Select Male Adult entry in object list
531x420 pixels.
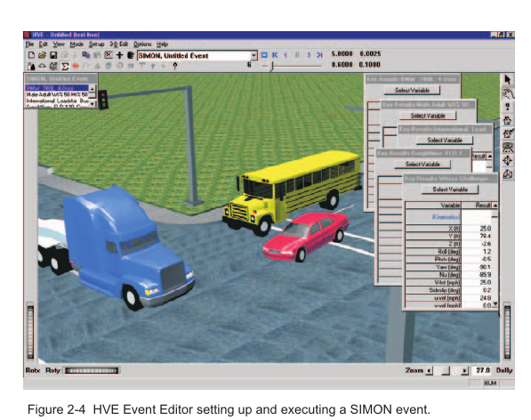(x=57, y=94)
